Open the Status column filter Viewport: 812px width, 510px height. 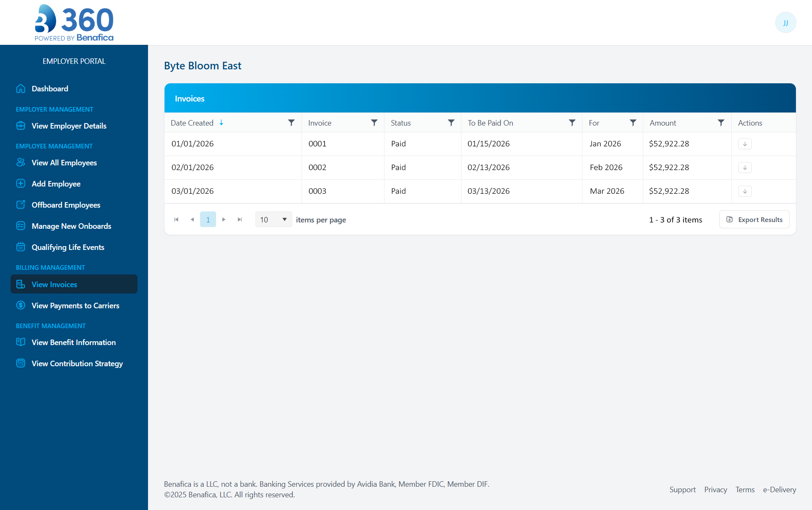click(x=451, y=123)
